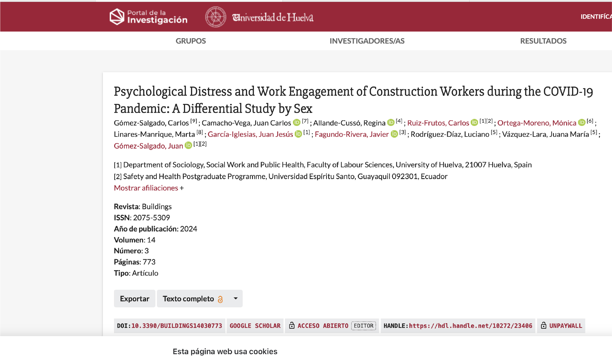Click the orange open access lock icon

tap(220, 299)
